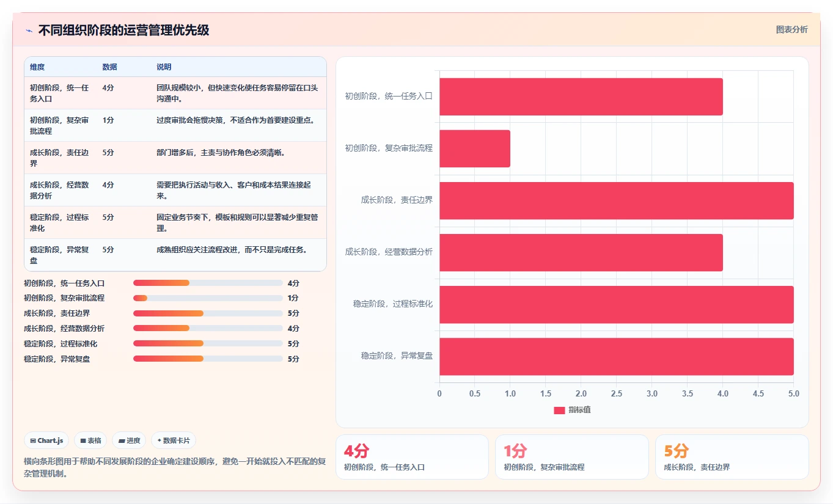Click description 成熟组织应关注流程改进…
The image size is (833, 504).
point(232,250)
